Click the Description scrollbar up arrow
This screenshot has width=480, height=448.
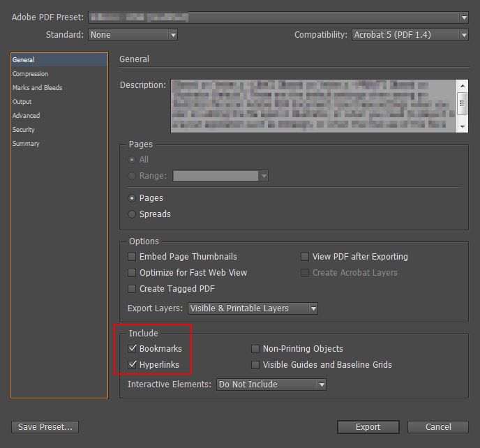(x=463, y=86)
